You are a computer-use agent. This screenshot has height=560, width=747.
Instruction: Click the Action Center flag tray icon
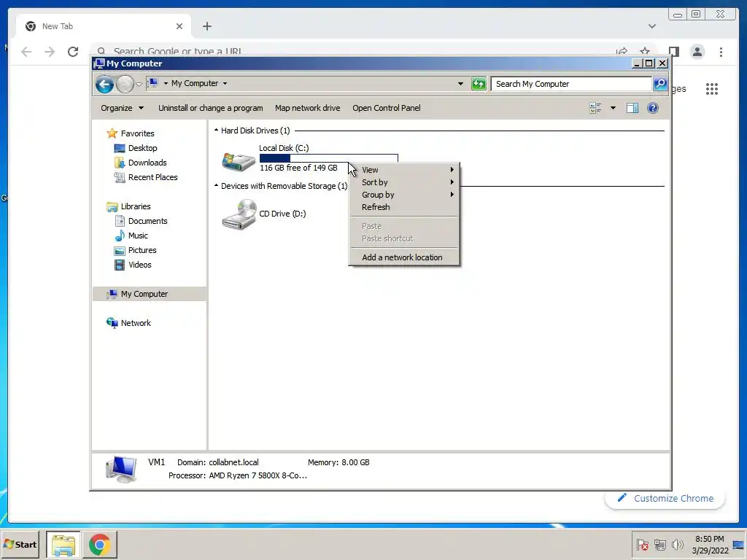[x=642, y=544]
